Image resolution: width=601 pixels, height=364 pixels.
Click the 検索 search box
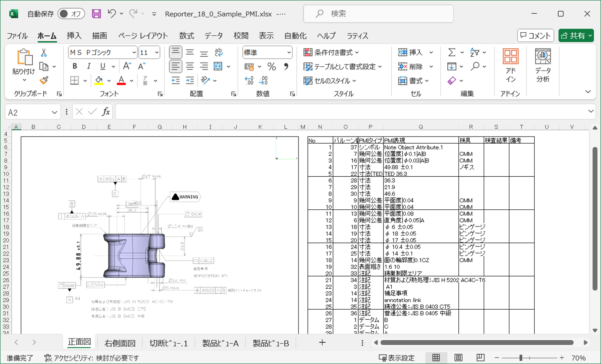click(x=378, y=14)
